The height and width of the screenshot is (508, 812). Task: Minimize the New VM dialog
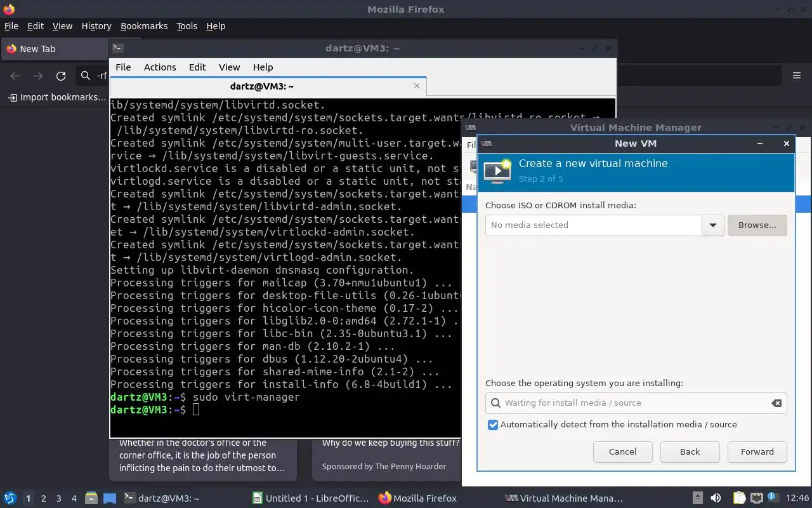pyautogui.click(x=760, y=144)
